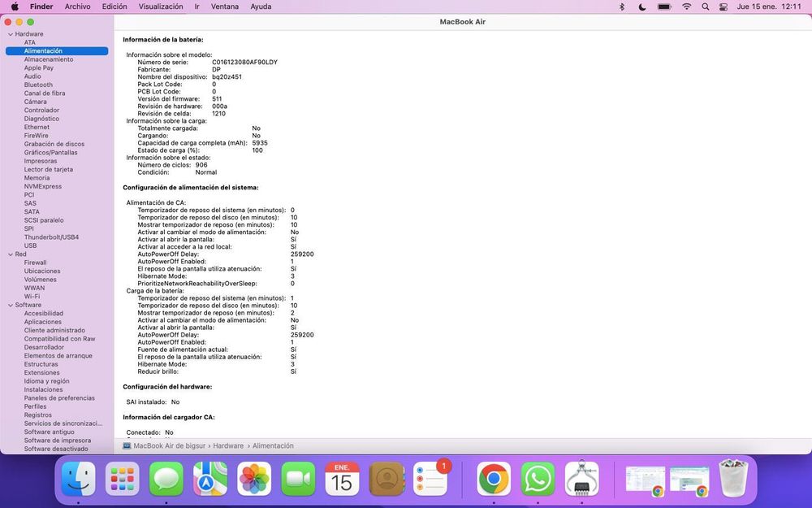Select Bluetooth in the Hardware list
Viewport: 812px width, 508px height.
click(x=38, y=85)
